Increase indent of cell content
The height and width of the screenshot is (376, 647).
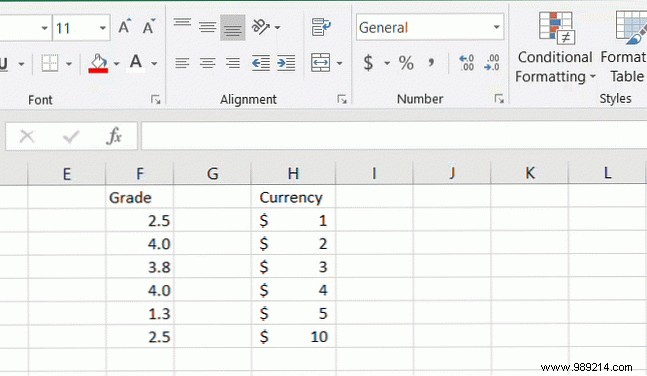click(x=286, y=63)
